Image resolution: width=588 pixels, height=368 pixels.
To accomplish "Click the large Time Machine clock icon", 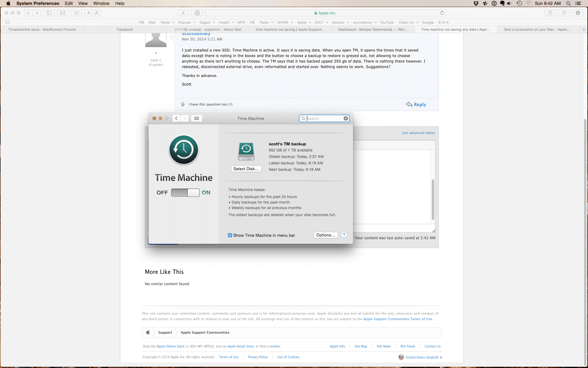I will [184, 150].
